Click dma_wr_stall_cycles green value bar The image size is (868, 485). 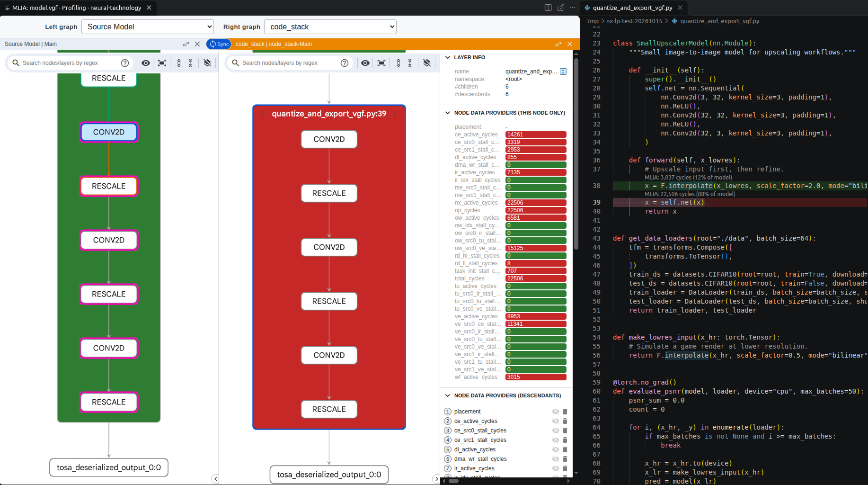pos(536,165)
